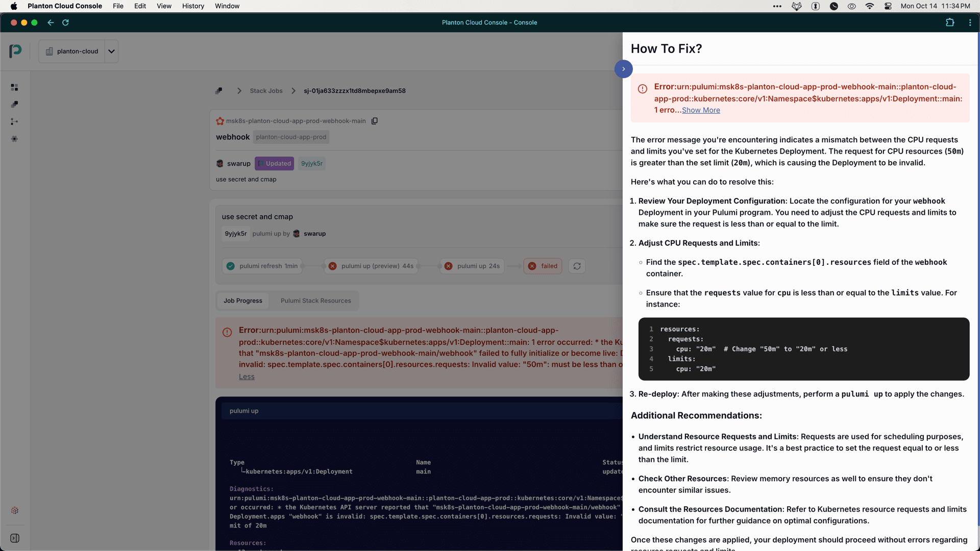Open Control Center in menu bar

click(888, 6)
